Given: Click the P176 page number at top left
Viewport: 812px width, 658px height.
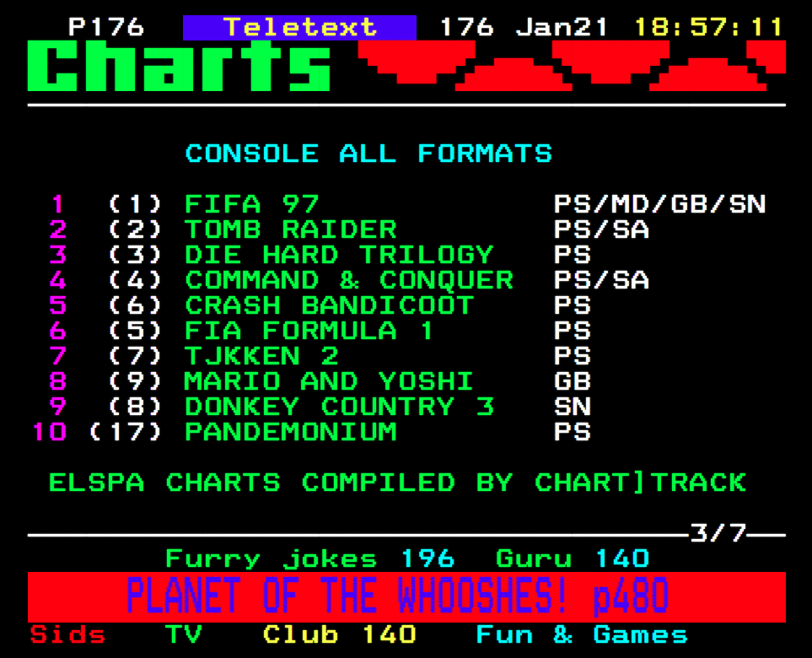Looking at the screenshot, I should tap(106, 27).
